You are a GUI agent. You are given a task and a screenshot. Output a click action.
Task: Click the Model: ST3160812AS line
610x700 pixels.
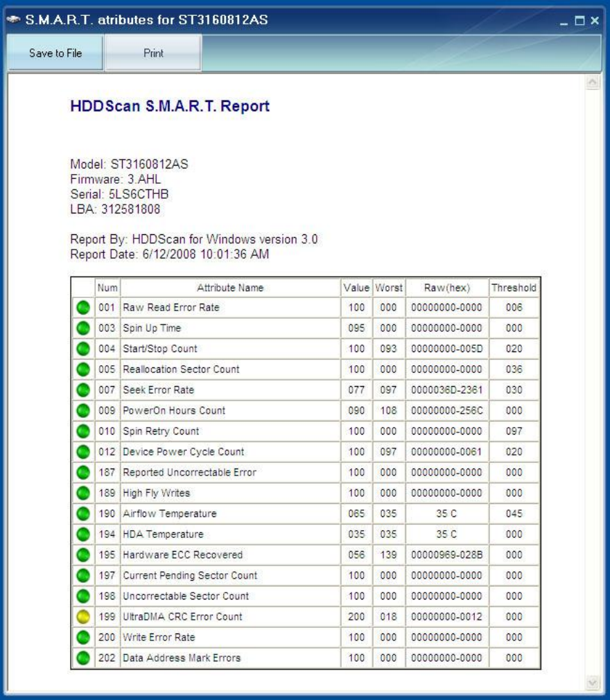coord(129,164)
